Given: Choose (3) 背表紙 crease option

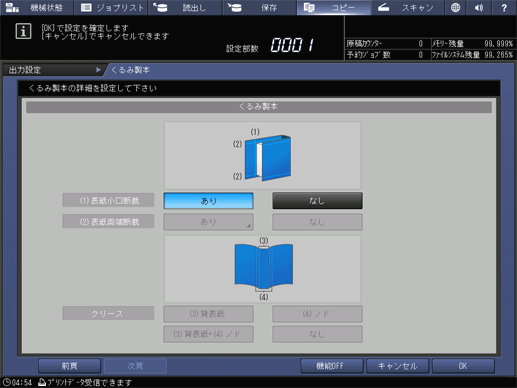Looking at the screenshot, I should pos(208,314).
